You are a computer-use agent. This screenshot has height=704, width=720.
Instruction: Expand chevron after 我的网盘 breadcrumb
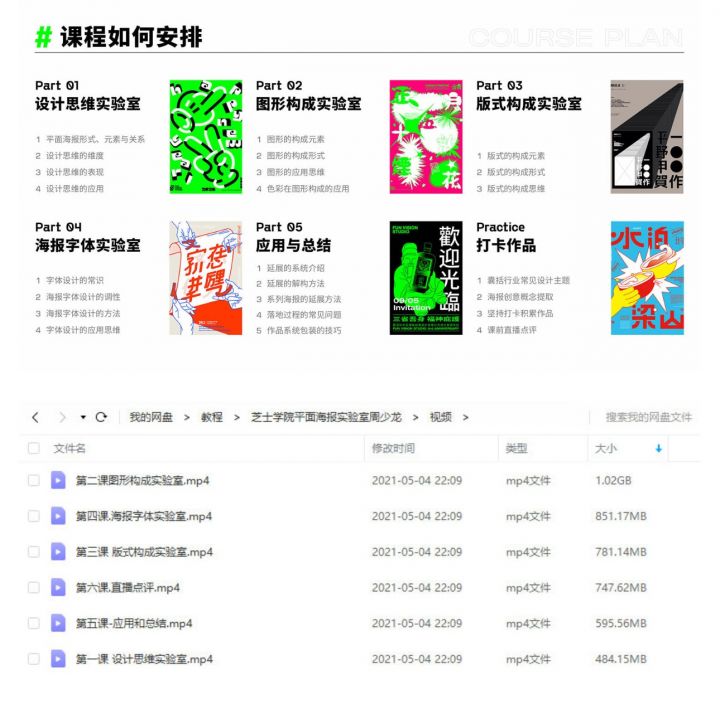(x=187, y=417)
